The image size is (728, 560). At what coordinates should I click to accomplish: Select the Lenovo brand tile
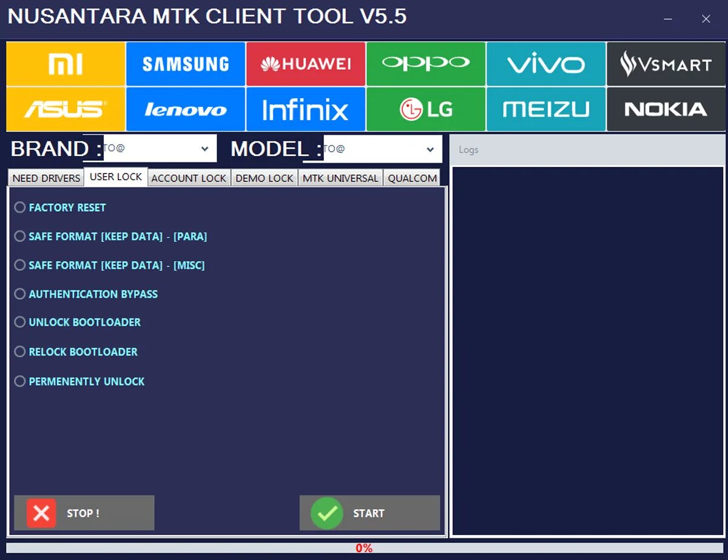186,109
